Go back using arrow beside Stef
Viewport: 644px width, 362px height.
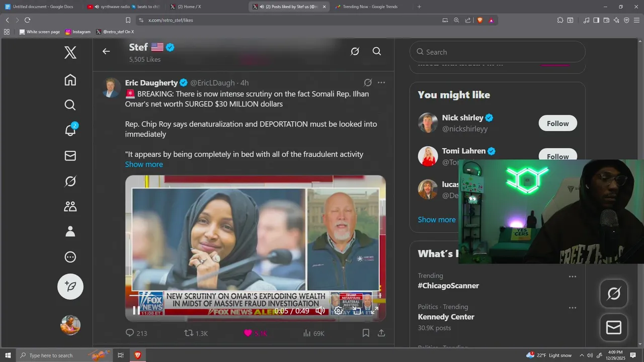(x=106, y=51)
